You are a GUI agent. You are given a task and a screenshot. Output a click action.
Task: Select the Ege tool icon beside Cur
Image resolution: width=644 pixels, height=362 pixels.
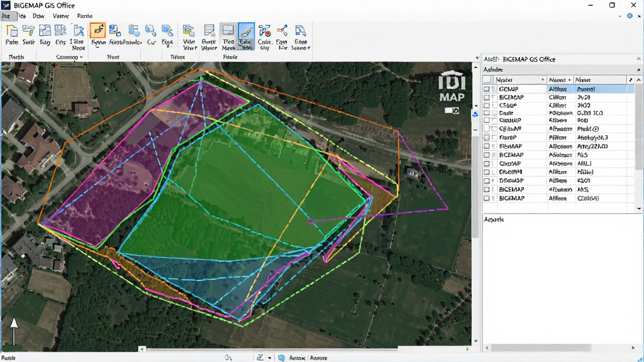click(x=167, y=31)
